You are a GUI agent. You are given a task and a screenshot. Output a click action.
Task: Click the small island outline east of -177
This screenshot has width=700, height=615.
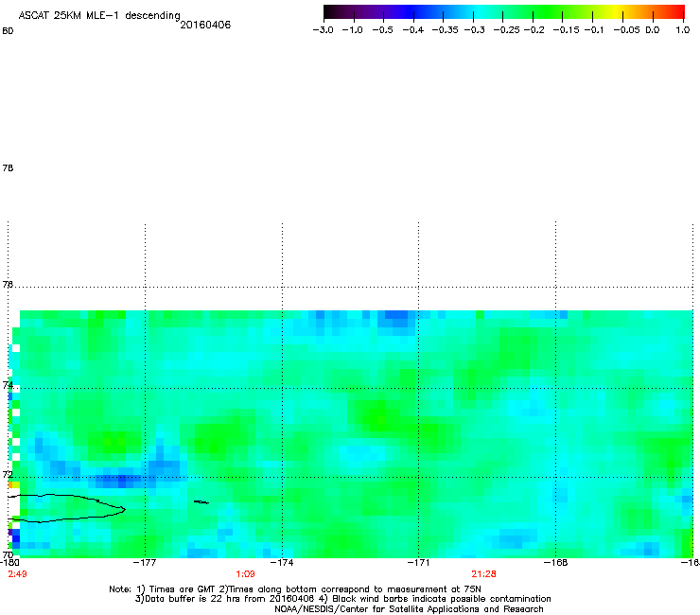[201, 502]
